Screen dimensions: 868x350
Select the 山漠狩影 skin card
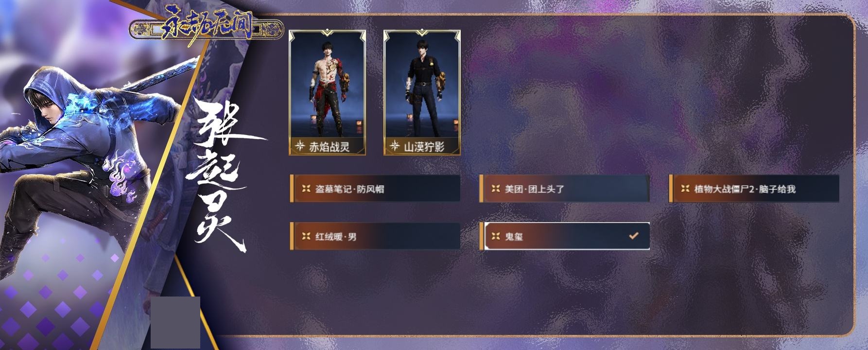point(422,92)
